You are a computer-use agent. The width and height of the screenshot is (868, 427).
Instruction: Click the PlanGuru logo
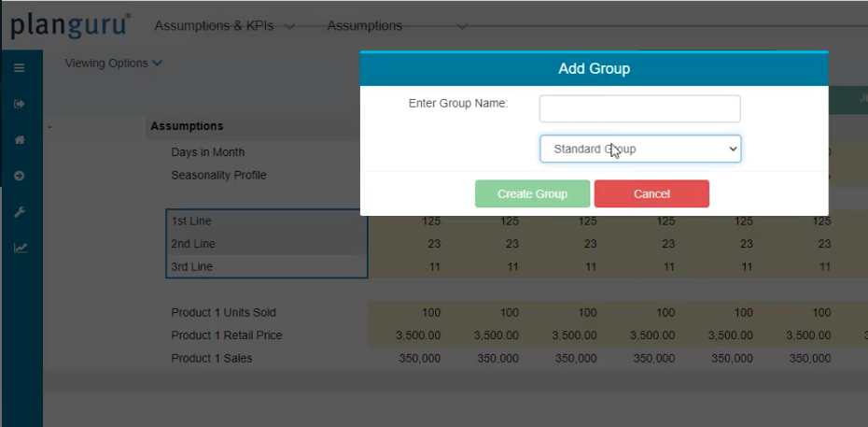pyautogui.click(x=70, y=25)
